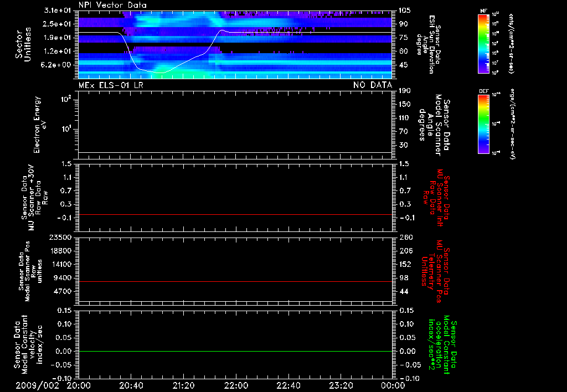This screenshot has width=567, height=392.
Task: Click the '22:40' time tick label
Action: 288,385
